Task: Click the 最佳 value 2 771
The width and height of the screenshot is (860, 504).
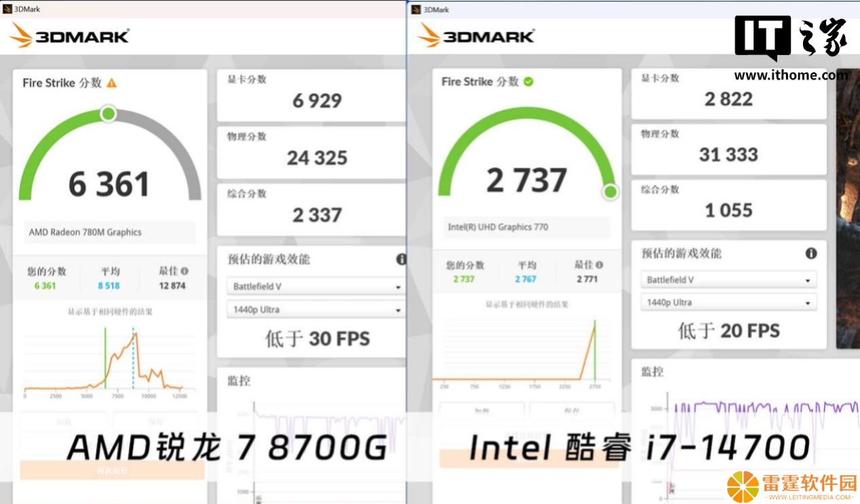Action: coord(587,279)
